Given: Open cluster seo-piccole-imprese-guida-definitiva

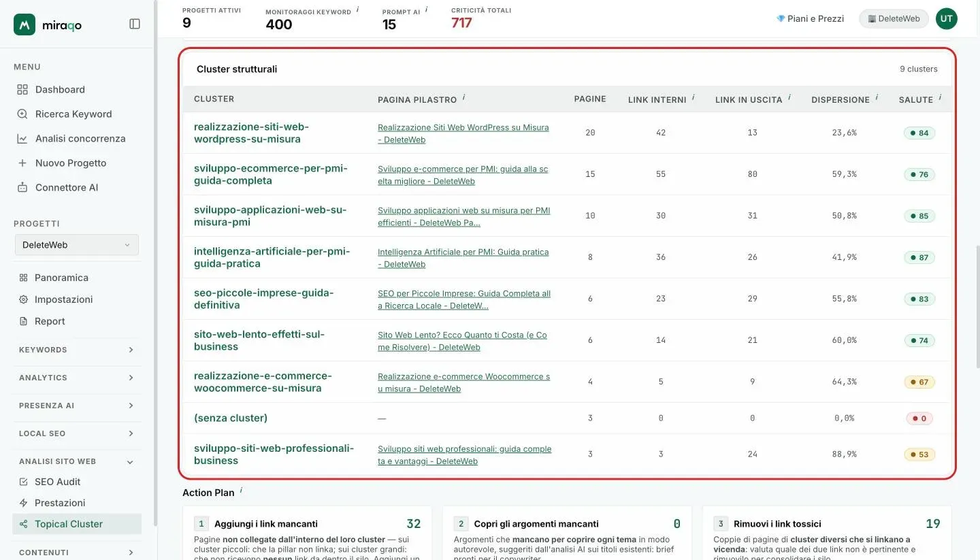Looking at the screenshot, I should click(x=264, y=299).
